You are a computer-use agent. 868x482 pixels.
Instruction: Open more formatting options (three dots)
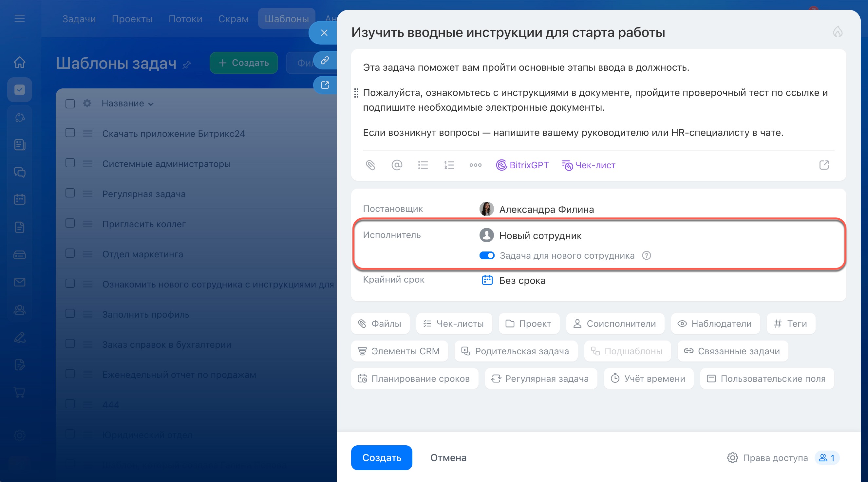point(476,165)
